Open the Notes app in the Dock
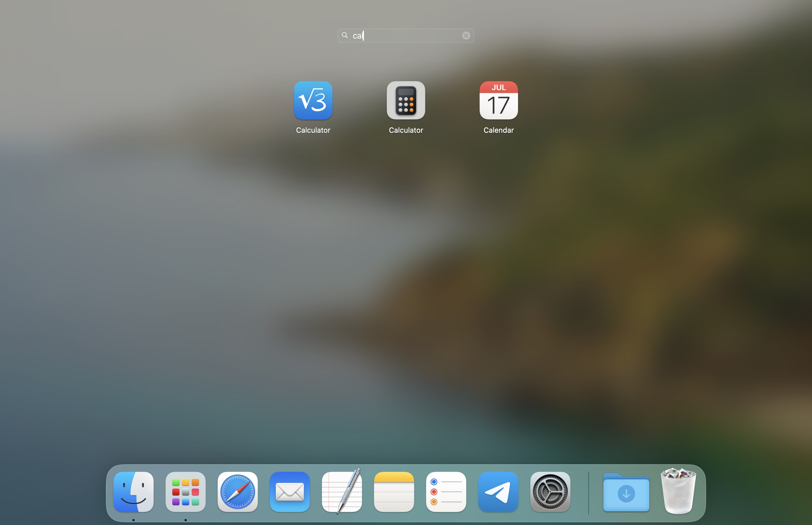 pos(394,492)
